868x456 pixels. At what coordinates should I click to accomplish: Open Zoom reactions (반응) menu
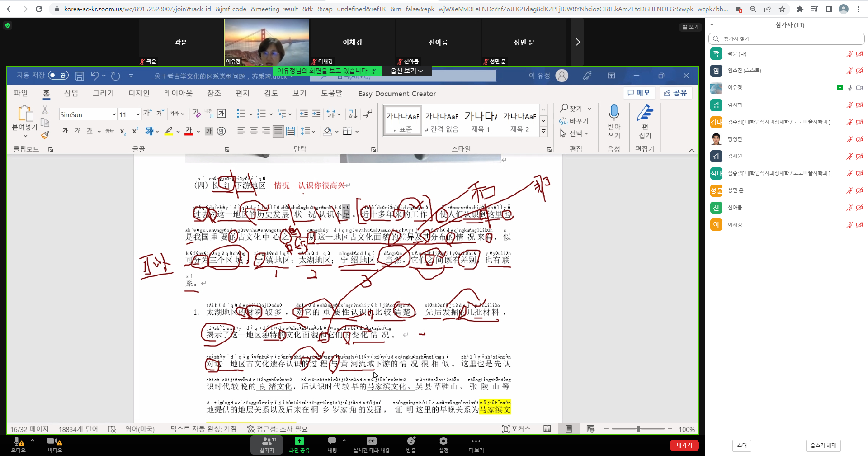point(411,442)
